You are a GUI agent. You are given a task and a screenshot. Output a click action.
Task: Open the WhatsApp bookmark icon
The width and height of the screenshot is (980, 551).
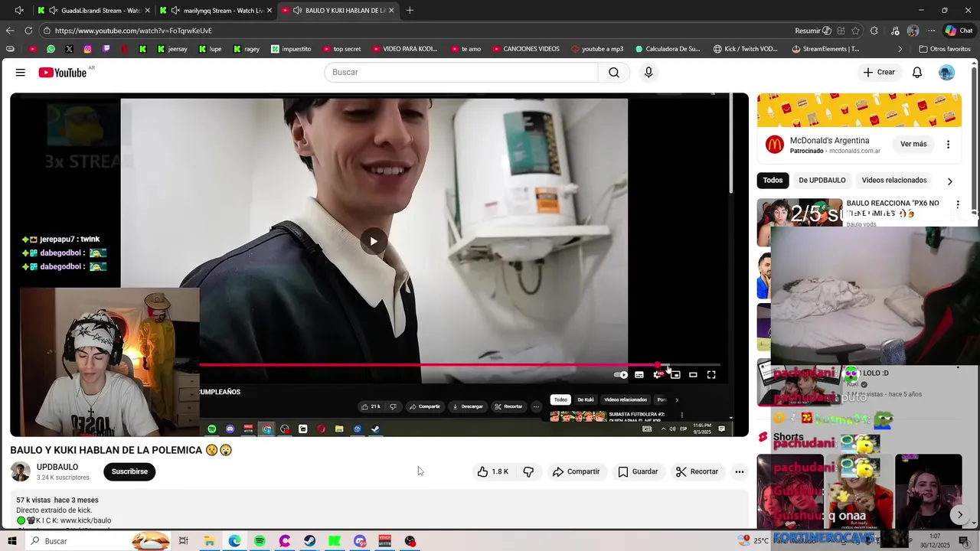(x=51, y=49)
